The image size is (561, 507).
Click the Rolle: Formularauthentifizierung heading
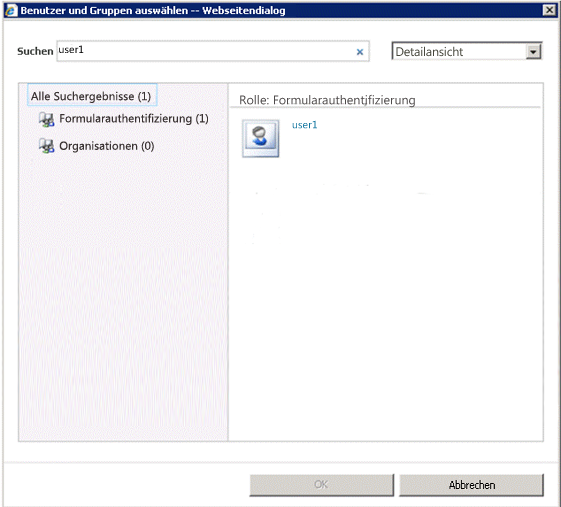[x=327, y=100]
